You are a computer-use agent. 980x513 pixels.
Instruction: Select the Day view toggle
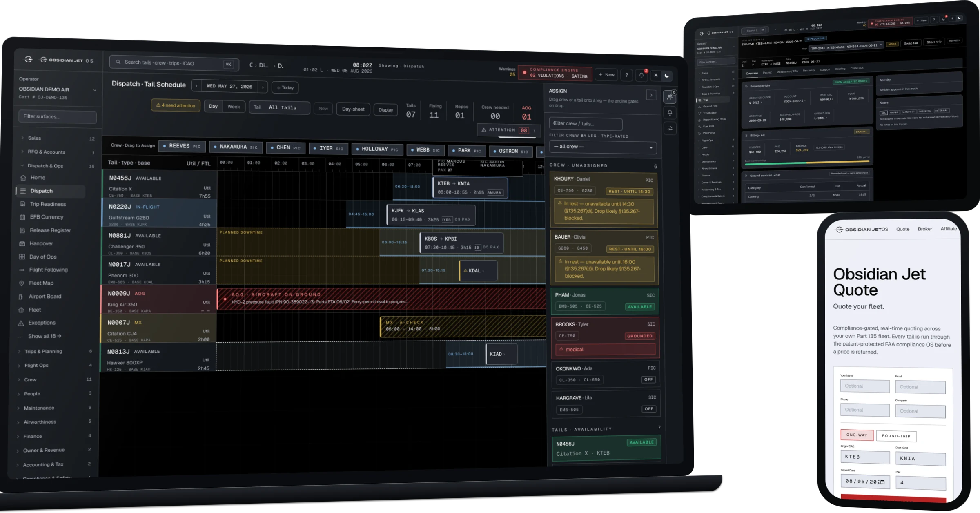[x=213, y=106]
